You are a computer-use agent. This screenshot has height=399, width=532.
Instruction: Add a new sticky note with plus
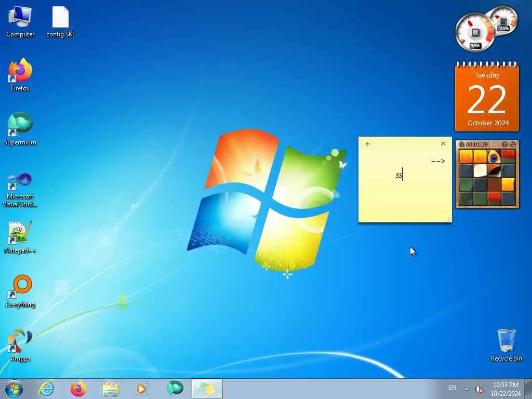[x=367, y=144]
